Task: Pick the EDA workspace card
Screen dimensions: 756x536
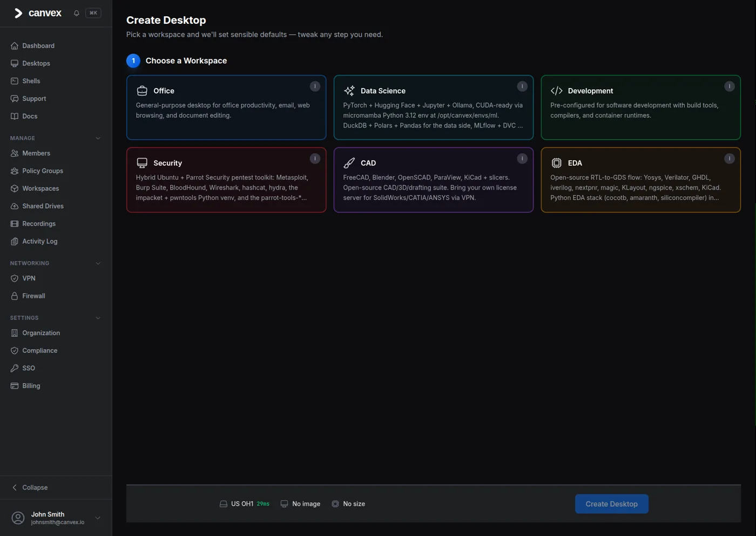Action: pyautogui.click(x=641, y=180)
